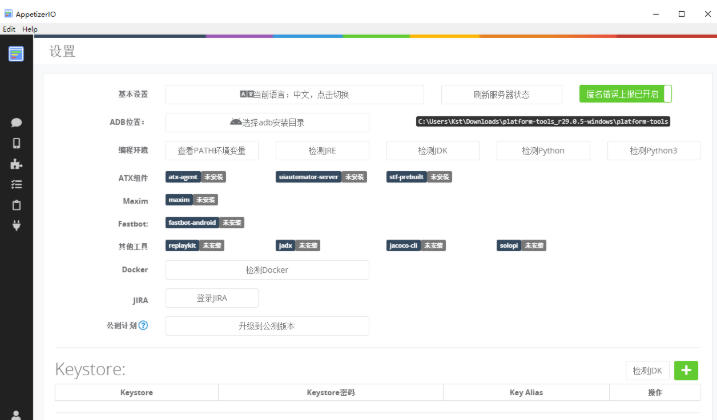Screen dimensions: 717x420
Task: Click the jacoco-cli tool badge
Action: click(416, 246)
